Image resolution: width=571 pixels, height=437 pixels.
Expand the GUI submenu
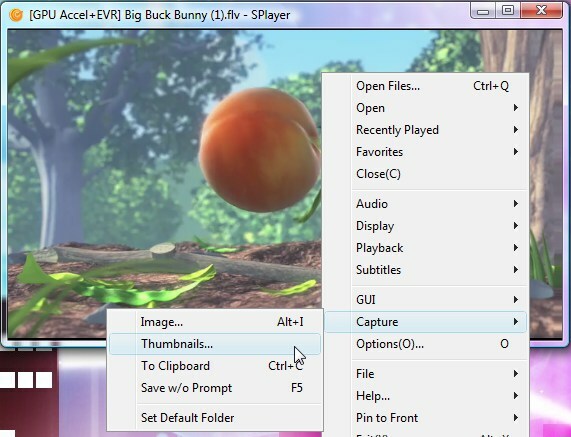pos(425,300)
